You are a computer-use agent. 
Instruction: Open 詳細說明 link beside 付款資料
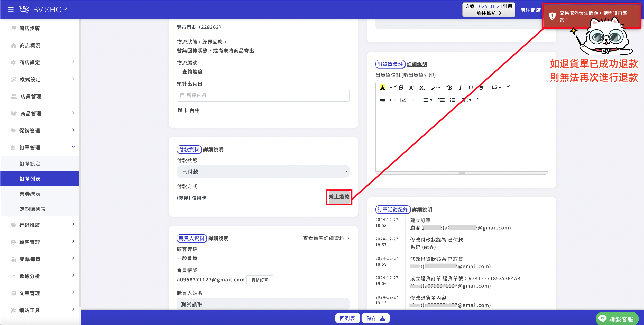[x=213, y=149]
